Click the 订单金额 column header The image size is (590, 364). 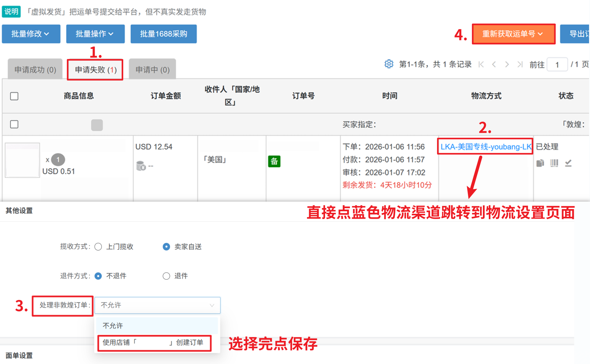click(x=166, y=96)
